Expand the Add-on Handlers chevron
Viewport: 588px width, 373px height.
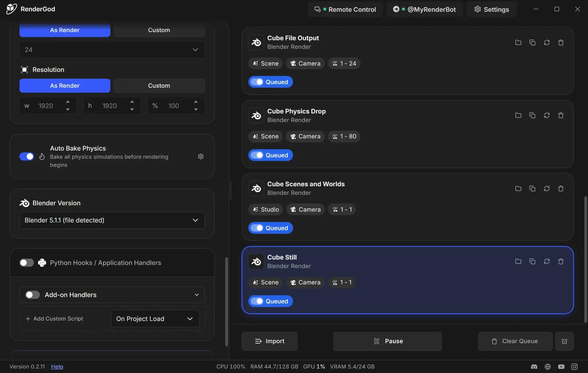197,295
